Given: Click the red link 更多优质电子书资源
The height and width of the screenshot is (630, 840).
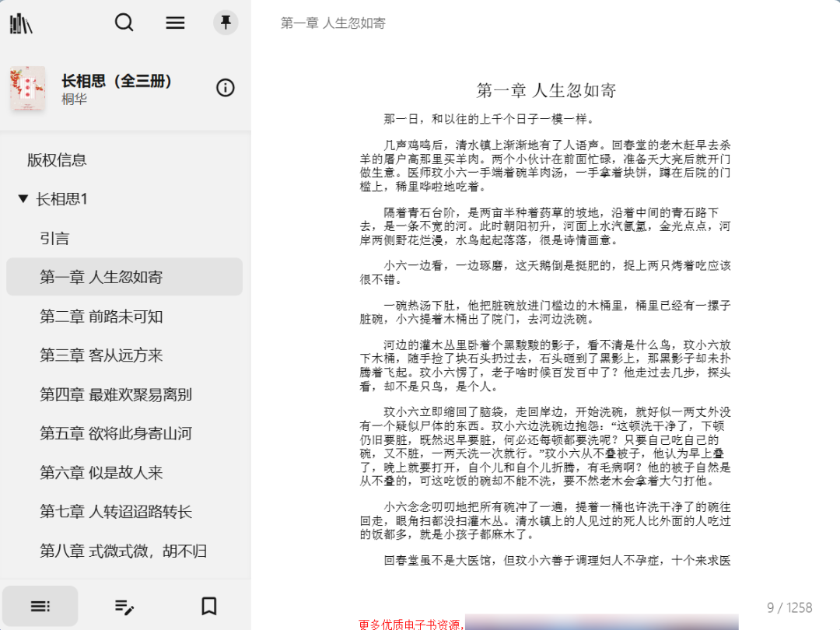Looking at the screenshot, I should [x=410, y=624].
